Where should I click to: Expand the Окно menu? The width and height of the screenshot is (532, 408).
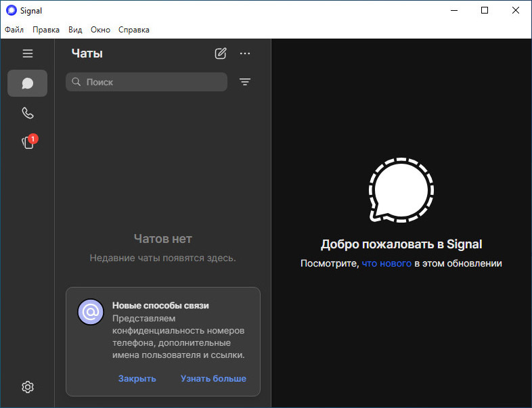pos(100,30)
